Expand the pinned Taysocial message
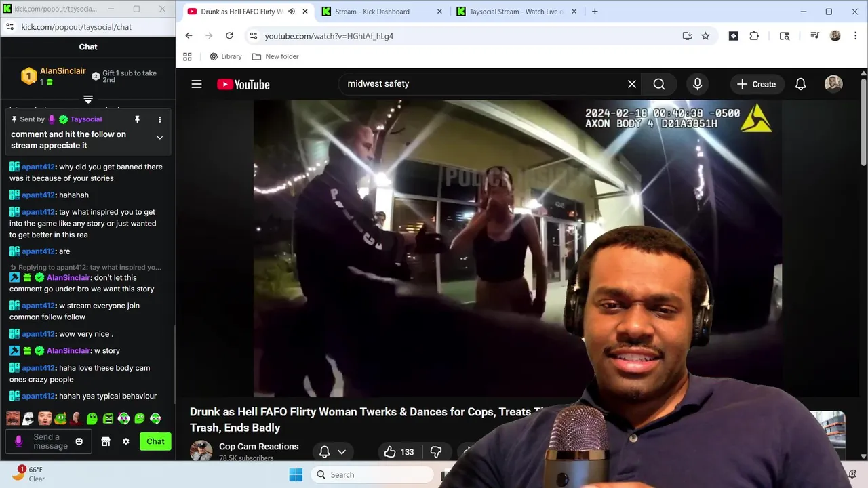The width and height of the screenshot is (868, 488). (160, 138)
